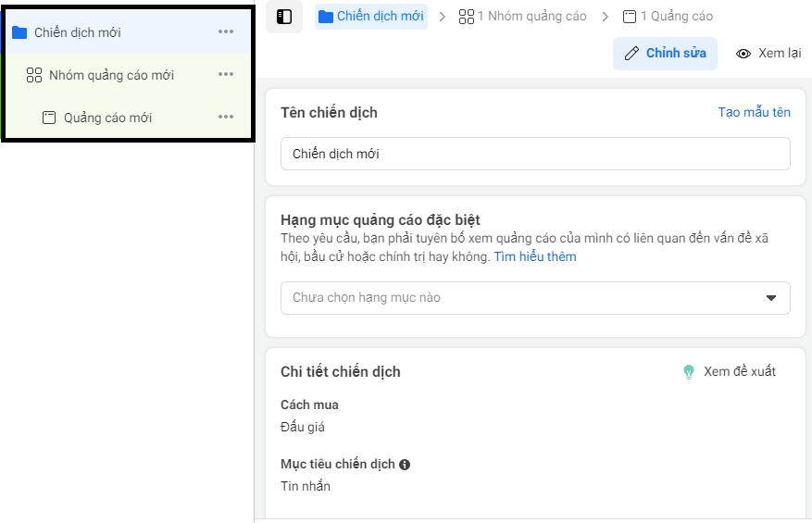Go to 1 Quảng cáo breadcrumb
812x523 pixels.
point(668,17)
